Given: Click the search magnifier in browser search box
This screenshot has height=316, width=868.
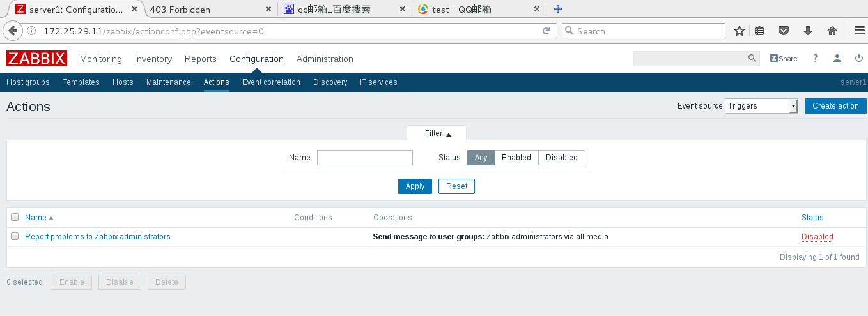Looking at the screenshot, I should pos(569,31).
